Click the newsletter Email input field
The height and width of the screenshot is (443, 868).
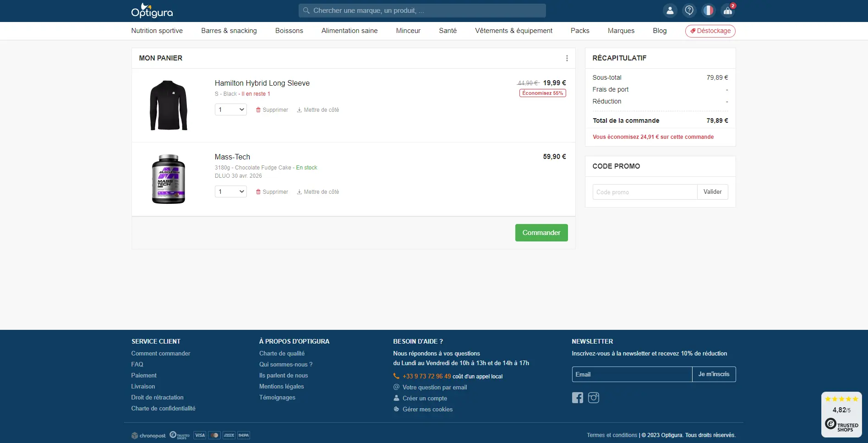coord(632,374)
